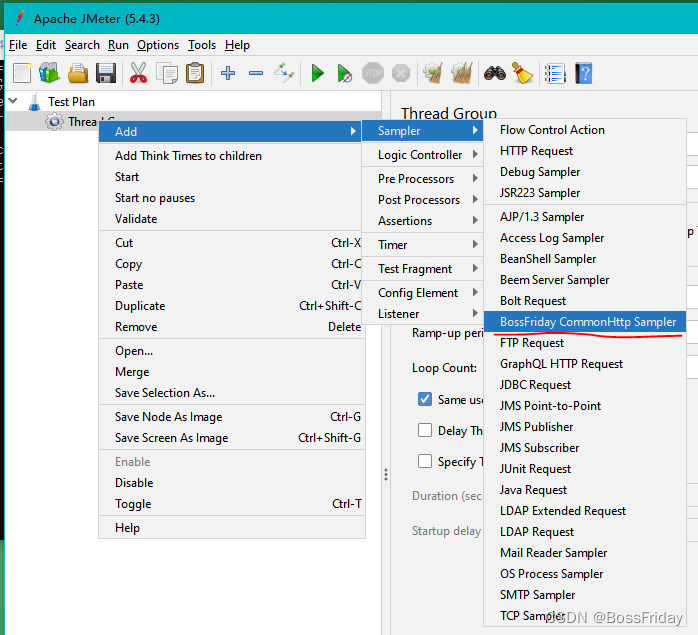Click the Search binoculars icon
The width and height of the screenshot is (698, 635).
pyautogui.click(x=495, y=73)
